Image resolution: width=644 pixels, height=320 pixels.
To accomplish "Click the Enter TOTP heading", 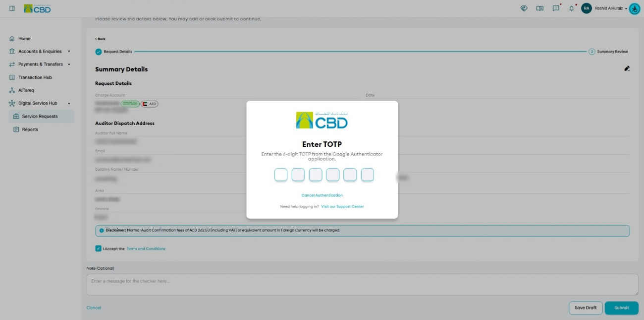I will point(322,144).
